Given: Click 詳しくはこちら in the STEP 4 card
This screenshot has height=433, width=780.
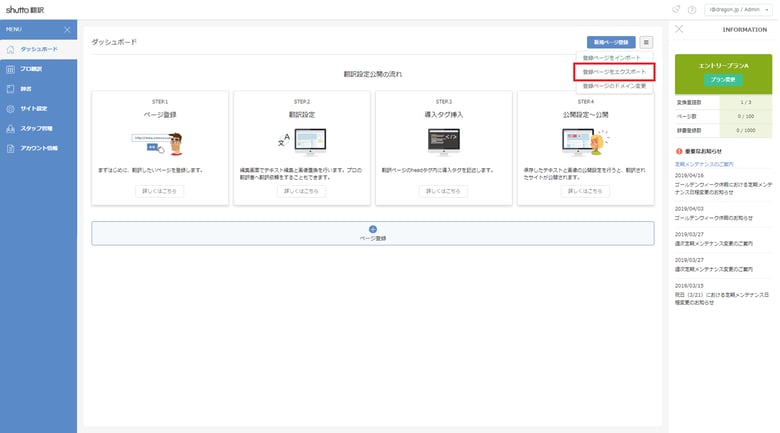Looking at the screenshot, I should [x=585, y=191].
